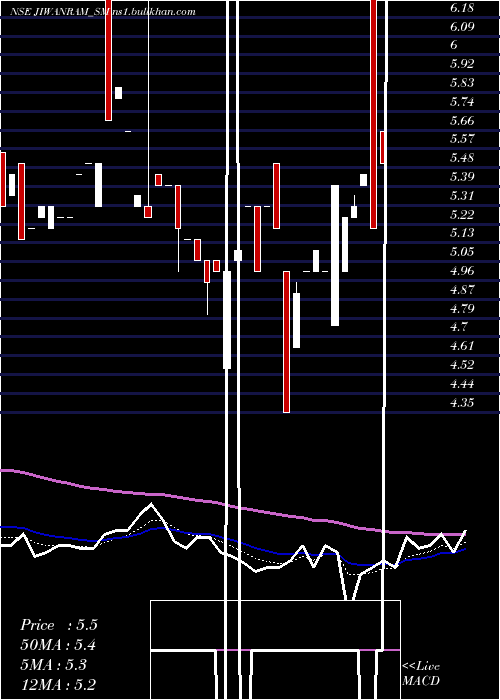Click the Price : 5.5 readout
The image size is (500, 700).
pos(58,625)
